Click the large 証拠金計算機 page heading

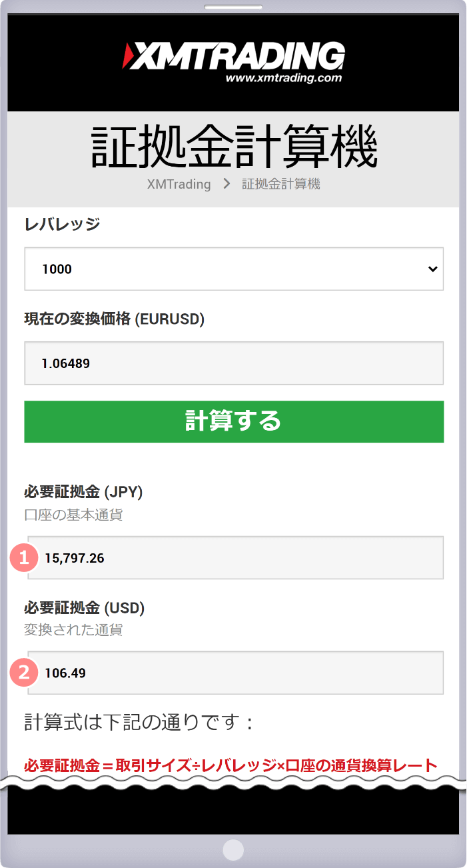click(234, 147)
